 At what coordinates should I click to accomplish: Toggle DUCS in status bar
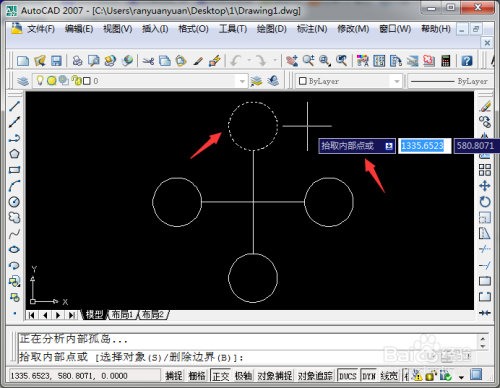click(347, 376)
